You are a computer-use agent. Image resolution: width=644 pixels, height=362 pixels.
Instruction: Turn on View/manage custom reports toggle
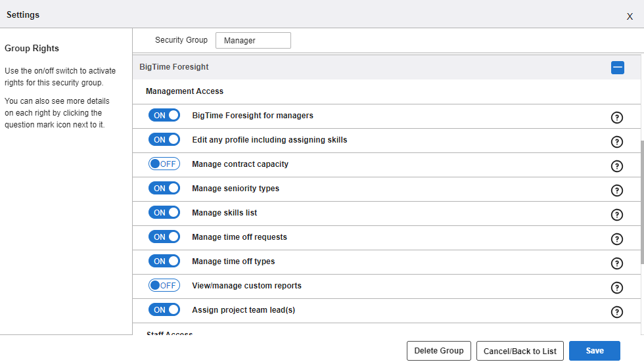tap(164, 286)
